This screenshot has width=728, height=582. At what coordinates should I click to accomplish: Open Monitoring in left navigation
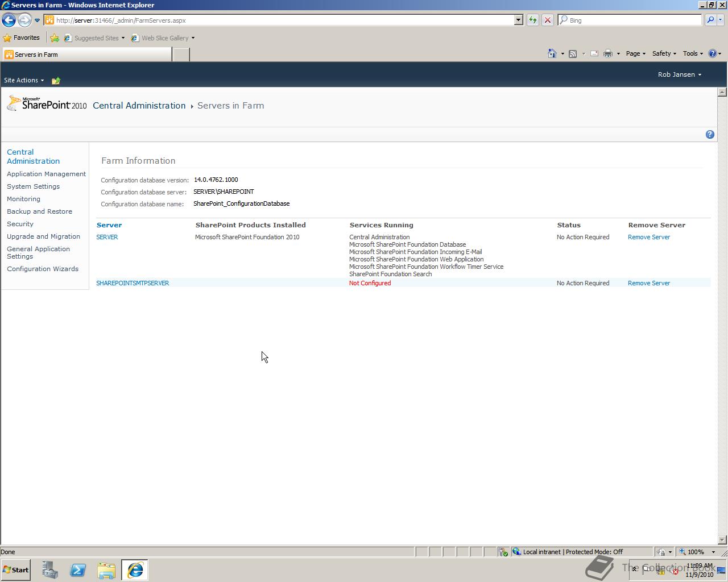pos(23,199)
